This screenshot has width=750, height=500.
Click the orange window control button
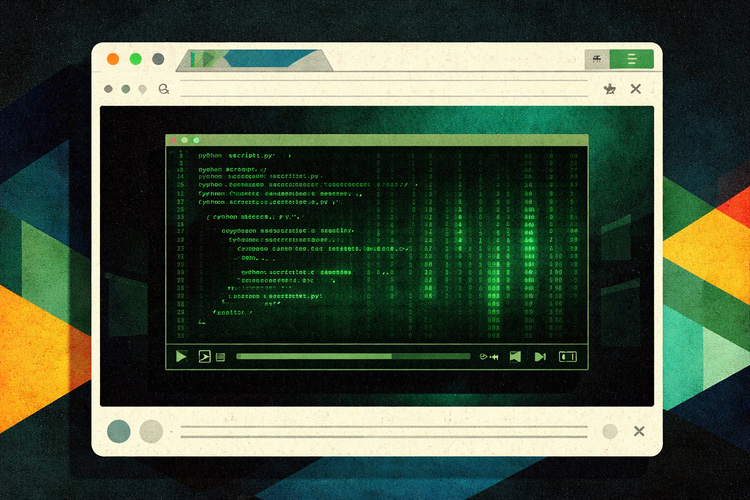(x=113, y=59)
